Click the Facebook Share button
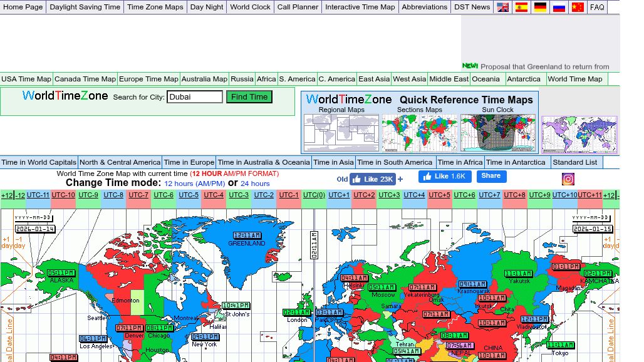The image size is (644, 362). point(491,176)
